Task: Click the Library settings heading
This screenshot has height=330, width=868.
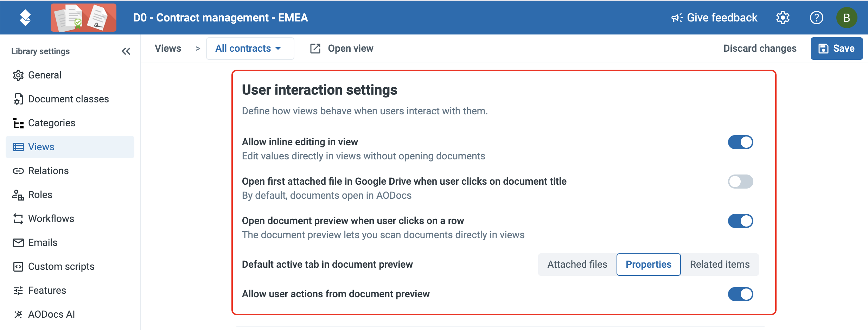Action: [40, 51]
